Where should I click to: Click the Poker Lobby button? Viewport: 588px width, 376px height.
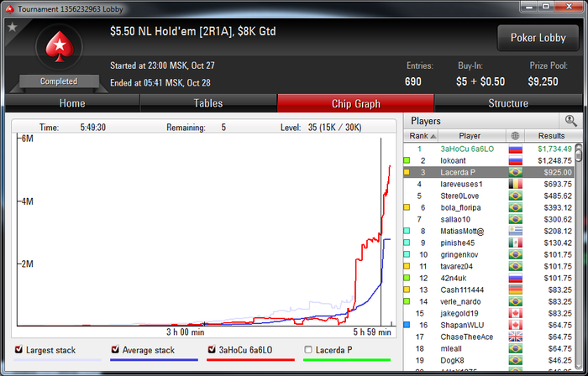click(x=538, y=38)
